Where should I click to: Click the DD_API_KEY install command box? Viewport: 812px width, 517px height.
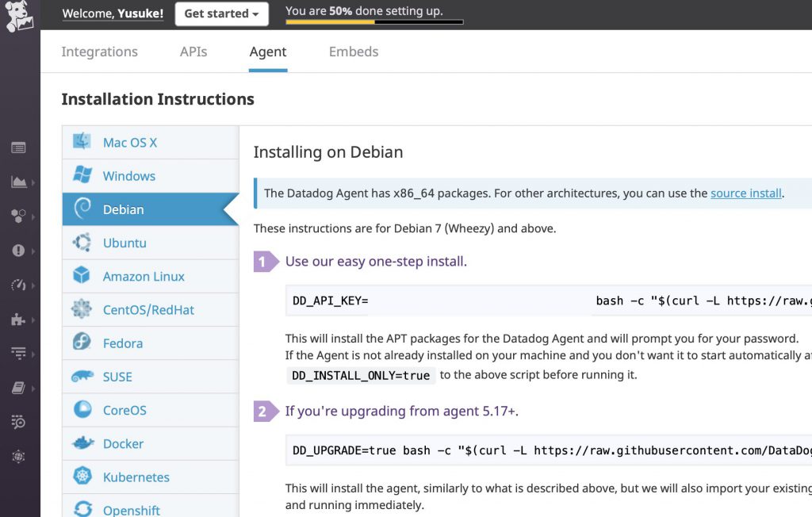coord(549,301)
